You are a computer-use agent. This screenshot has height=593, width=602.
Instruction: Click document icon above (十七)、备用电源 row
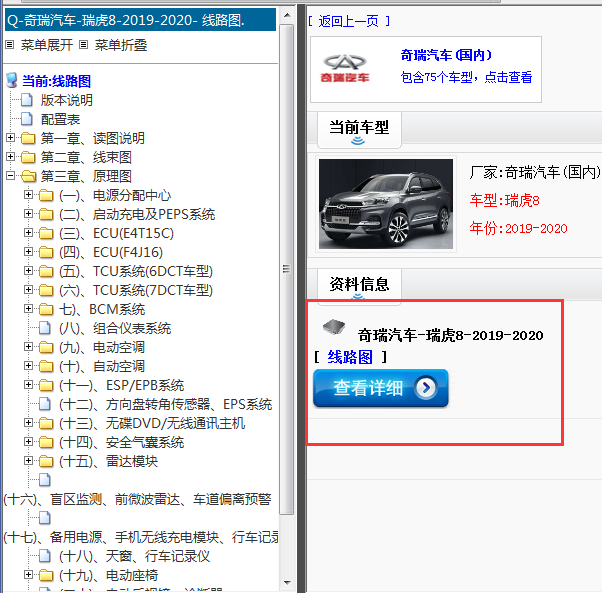[x=45, y=518]
